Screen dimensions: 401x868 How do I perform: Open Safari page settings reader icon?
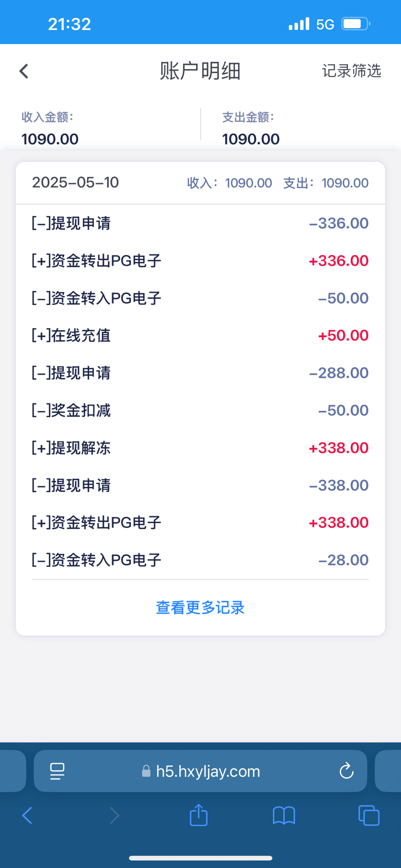pos(57,771)
